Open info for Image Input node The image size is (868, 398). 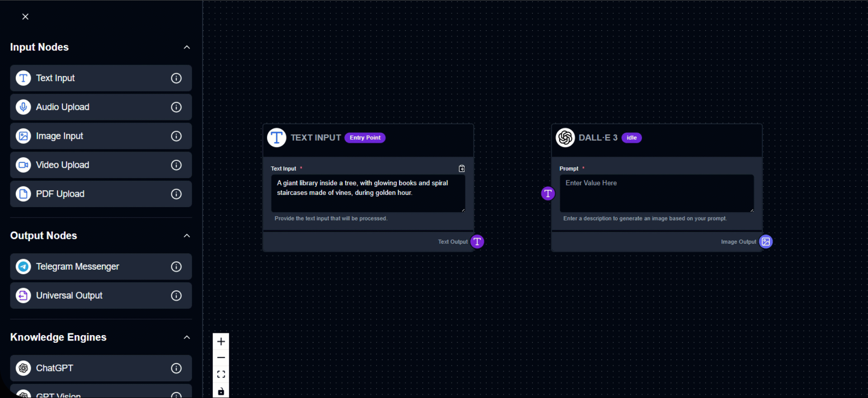176,136
